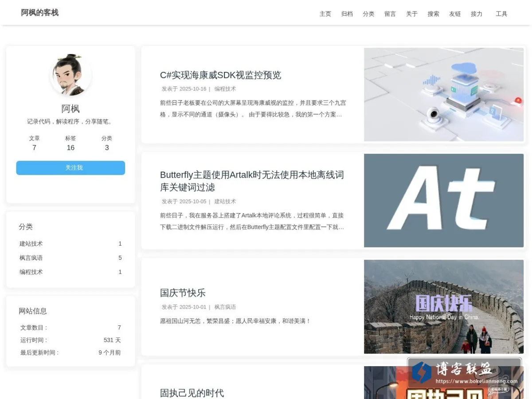Click the 网站信息 heading
Image resolution: width=532 pixels, height=399 pixels.
point(33,311)
